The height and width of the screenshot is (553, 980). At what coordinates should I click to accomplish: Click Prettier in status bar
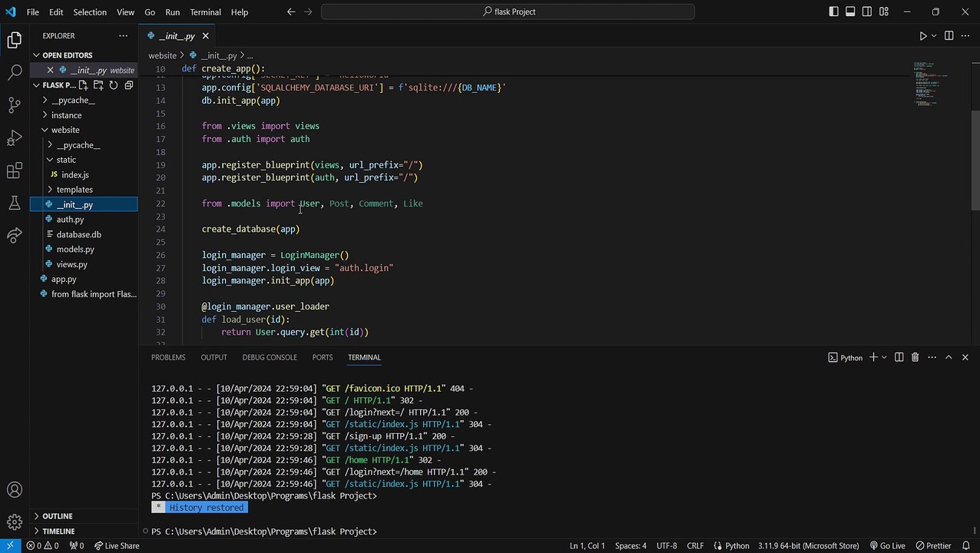(x=933, y=546)
